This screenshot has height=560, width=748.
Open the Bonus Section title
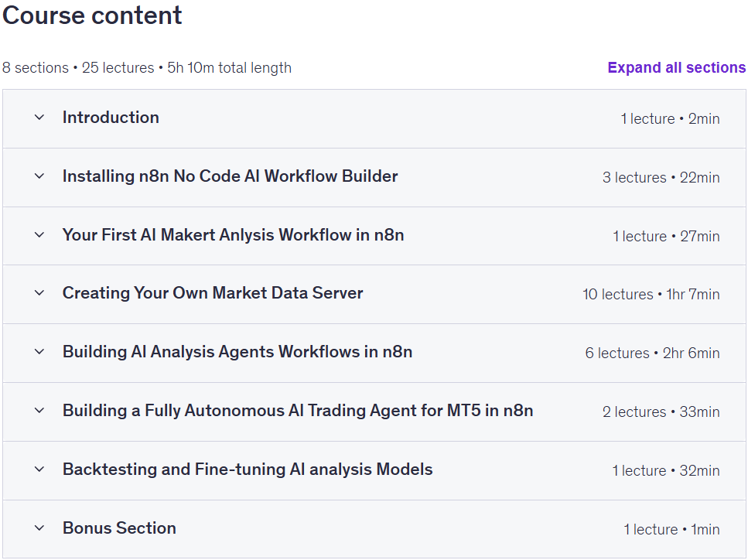click(x=119, y=528)
